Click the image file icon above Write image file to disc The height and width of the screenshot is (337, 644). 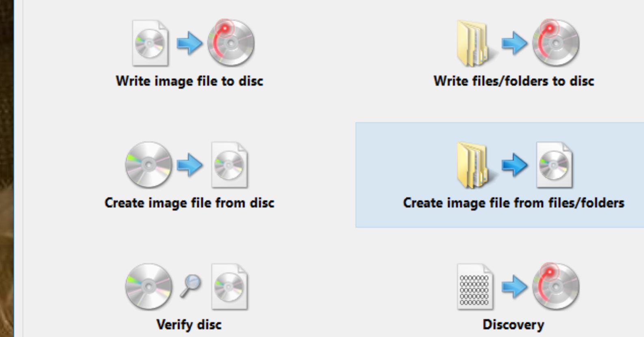pyautogui.click(x=150, y=43)
